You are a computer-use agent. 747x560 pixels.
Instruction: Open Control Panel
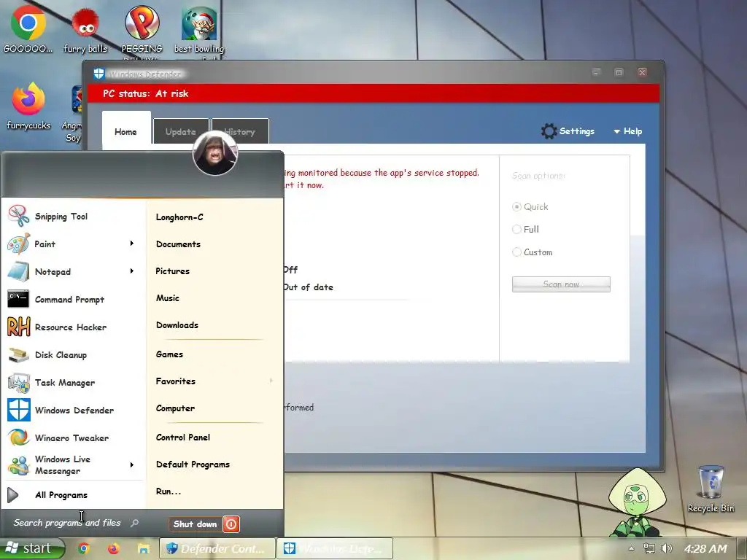(x=183, y=437)
